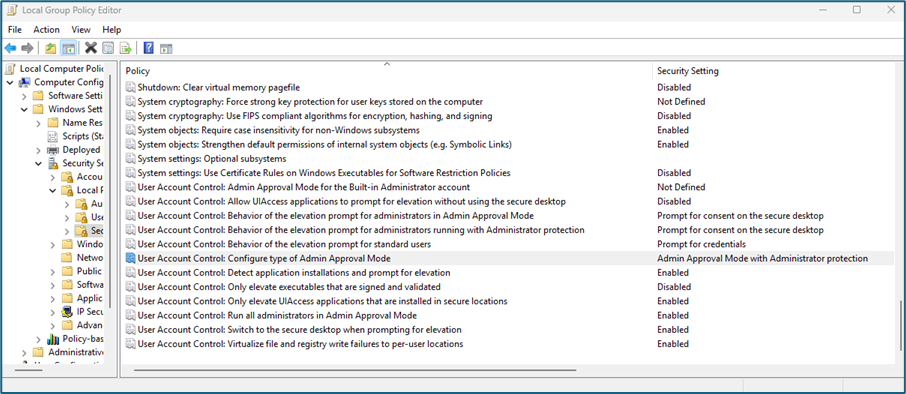Click the Scripts (Startup/Shutdown) tree icon
Screen dimensions: 906x394
(x=53, y=136)
